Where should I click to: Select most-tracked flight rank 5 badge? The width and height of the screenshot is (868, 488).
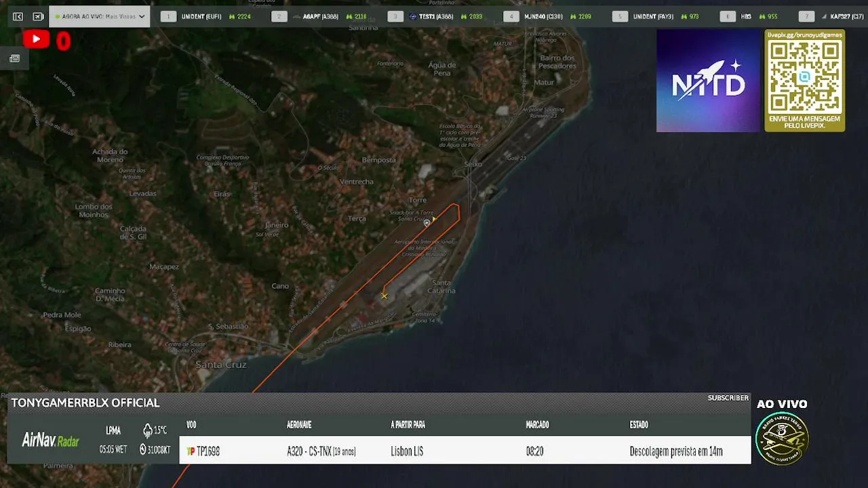pyautogui.click(x=620, y=16)
